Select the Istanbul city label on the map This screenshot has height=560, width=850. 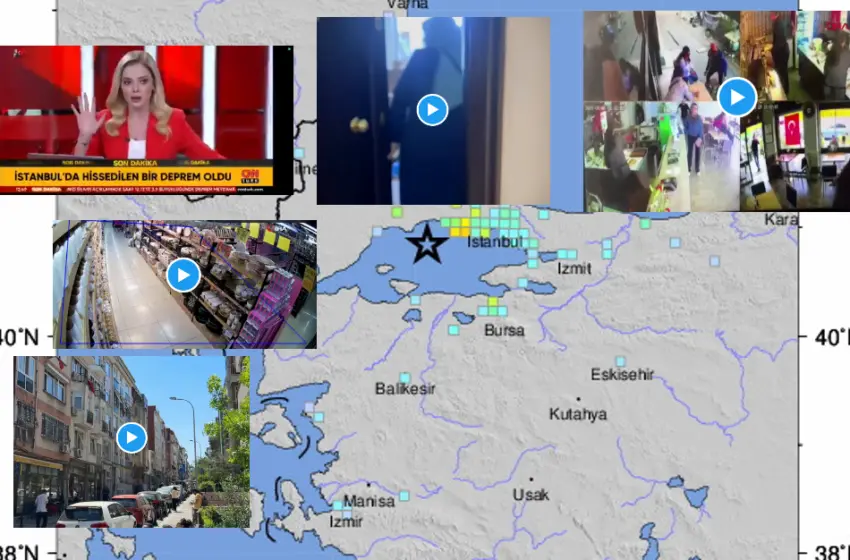pyautogui.click(x=495, y=243)
